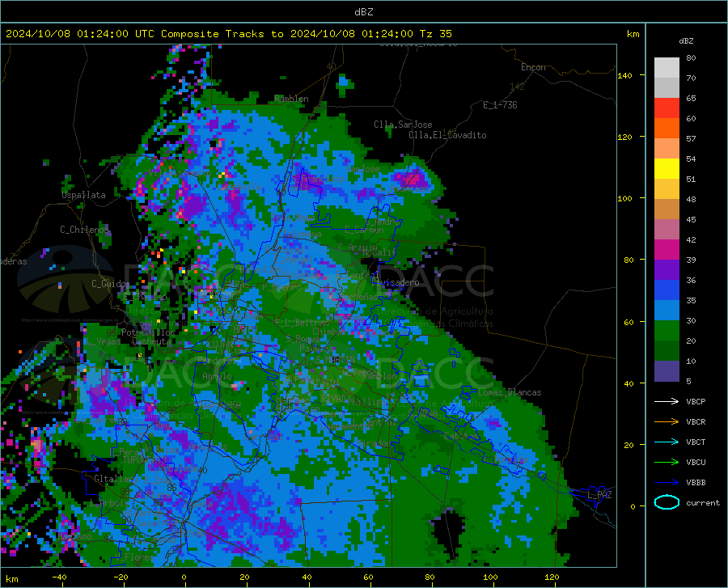Screen dimensions: 728x588
Task: Select the light blue 30-35 dBZ swatch
Action: click(x=667, y=310)
